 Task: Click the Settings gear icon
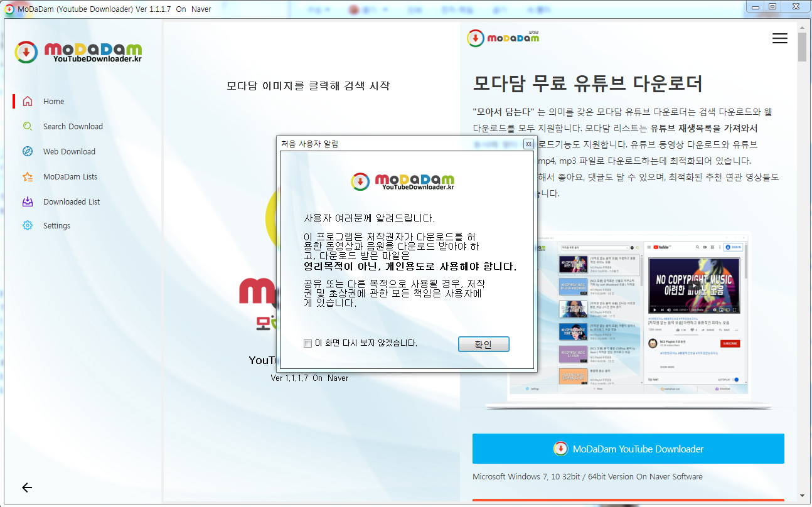[28, 225]
